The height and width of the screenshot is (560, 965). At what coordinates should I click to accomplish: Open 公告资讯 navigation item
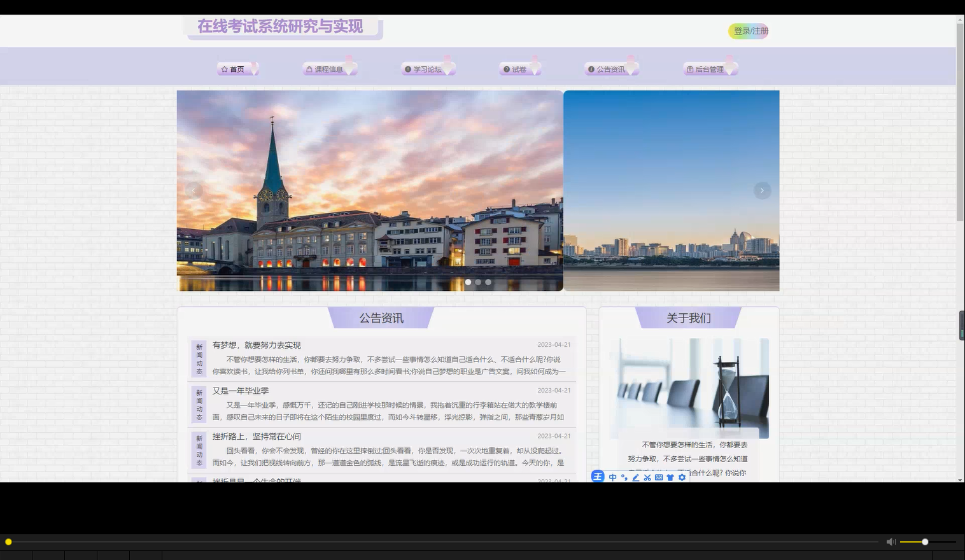[x=611, y=69]
